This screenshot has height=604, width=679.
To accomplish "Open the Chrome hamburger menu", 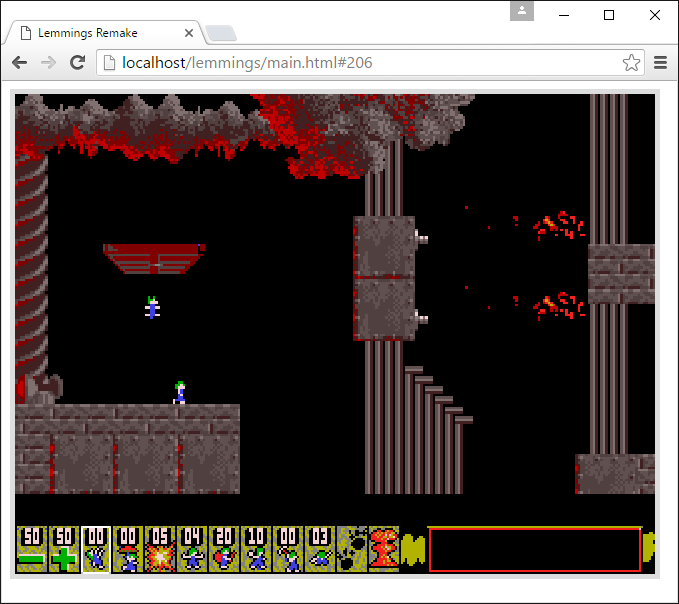I will [x=660, y=63].
